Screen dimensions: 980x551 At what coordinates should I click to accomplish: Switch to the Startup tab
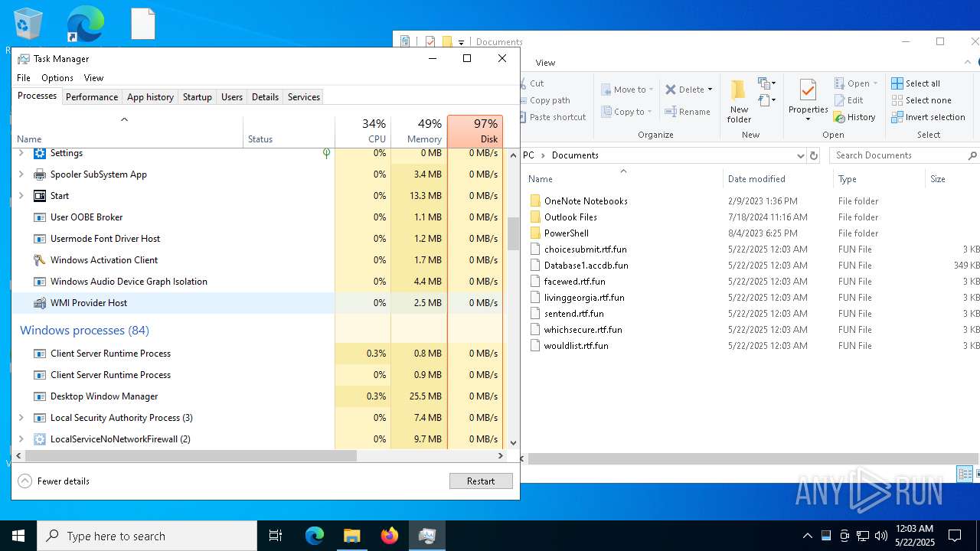pos(198,97)
